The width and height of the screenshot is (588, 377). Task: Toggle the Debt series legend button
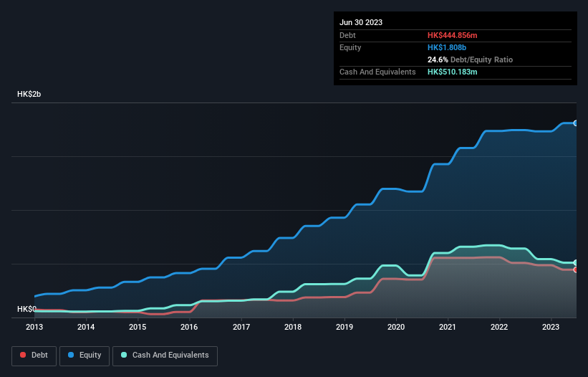click(34, 355)
